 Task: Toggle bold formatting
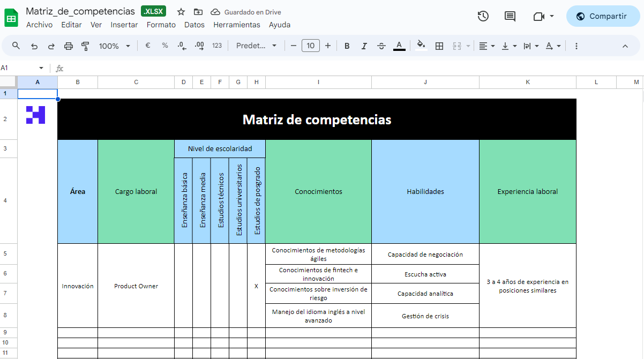pos(347,46)
